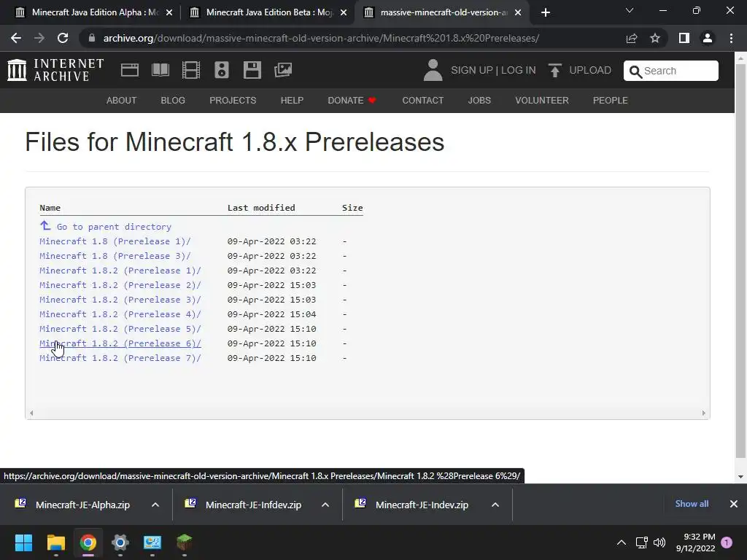
Task: Open Minecraft 1.8 (Prerelease 1) folder
Action: click(x=115, y=241)
